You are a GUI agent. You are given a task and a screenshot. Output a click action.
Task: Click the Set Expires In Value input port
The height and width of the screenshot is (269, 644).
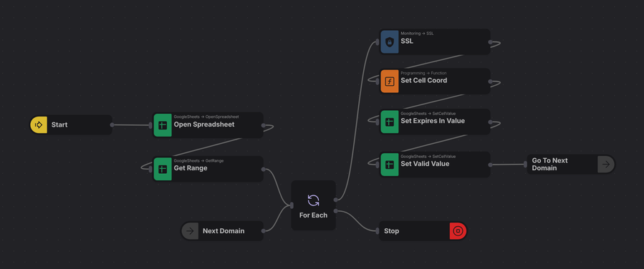click(x=378, y=122)
